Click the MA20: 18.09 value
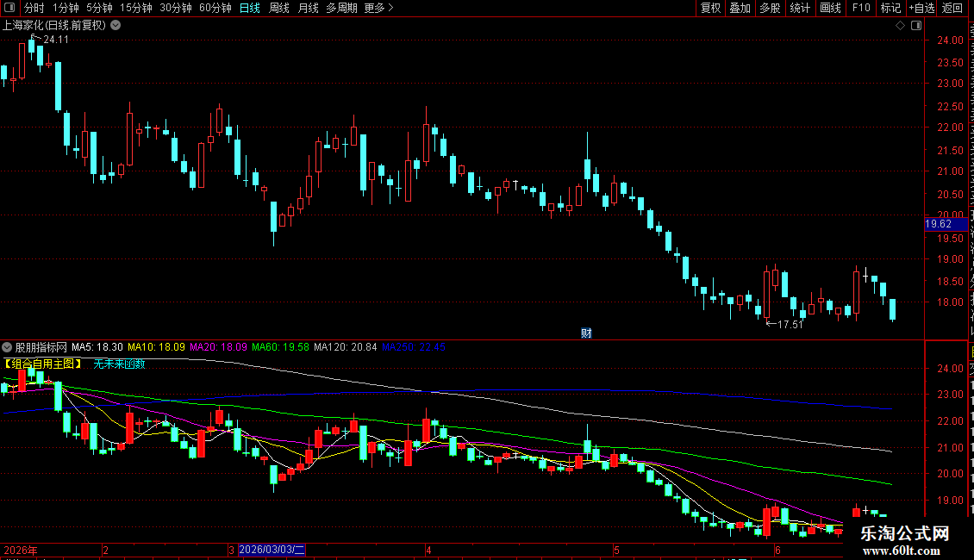974x560 pixels. [218, 347]
